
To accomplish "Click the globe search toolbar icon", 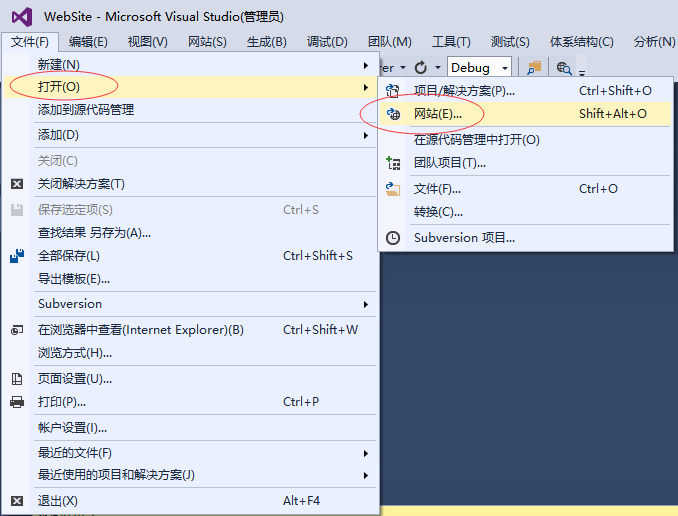I will click(x=564, y=68).
